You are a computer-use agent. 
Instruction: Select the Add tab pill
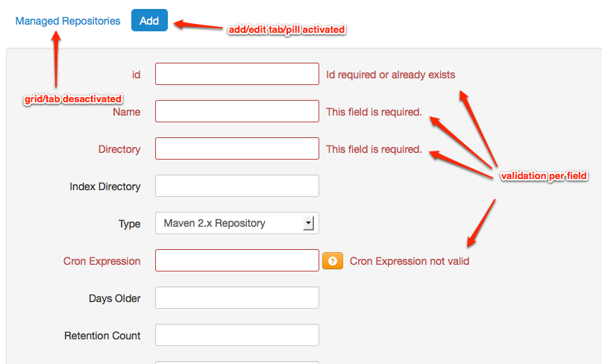[x=149, y=21]
